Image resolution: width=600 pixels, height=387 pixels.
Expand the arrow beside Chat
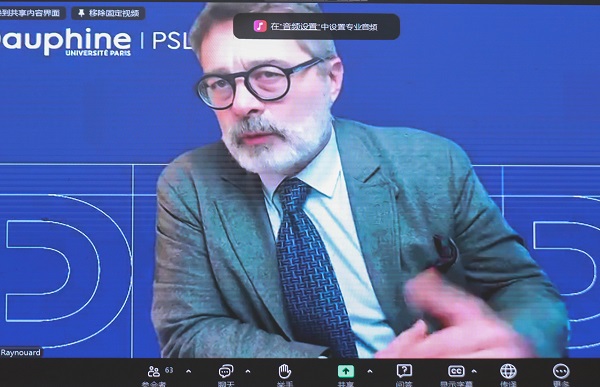click(248, 371)
